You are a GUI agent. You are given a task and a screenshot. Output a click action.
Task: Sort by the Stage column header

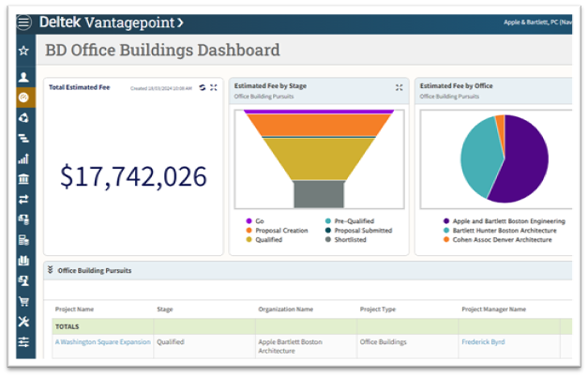pyautogui.click(x=165, y=309)
